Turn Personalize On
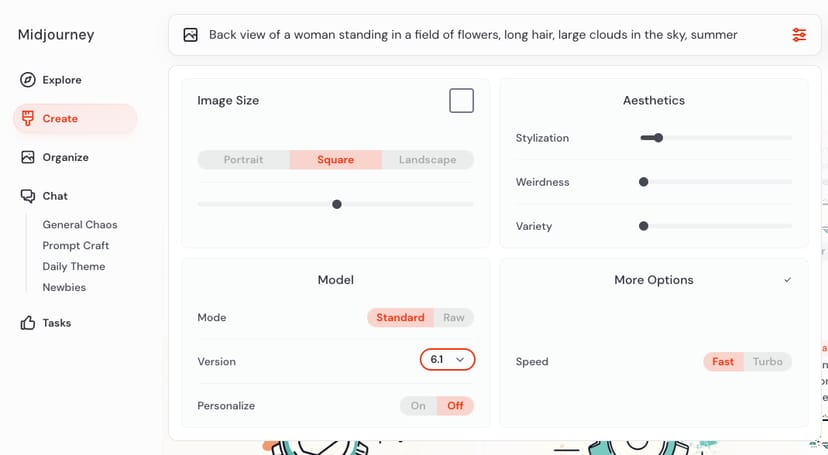The image size is (828, 455). click(x=418, y=405)
